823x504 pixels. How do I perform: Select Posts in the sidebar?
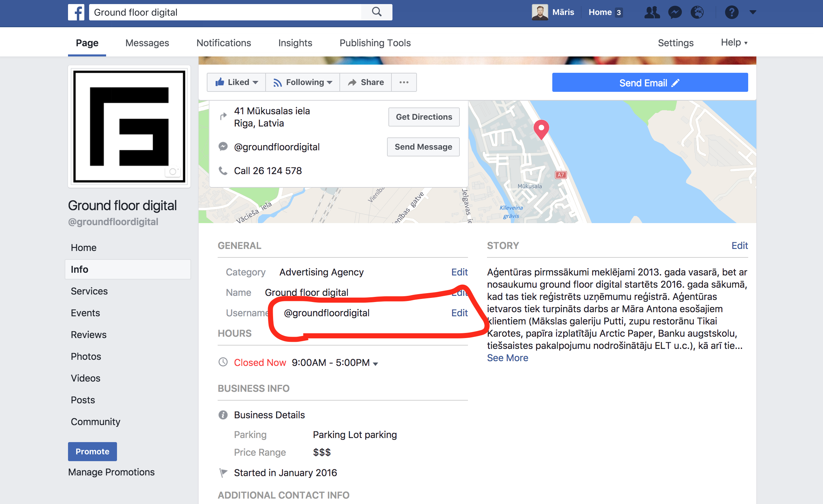click(x=83, y=400)
